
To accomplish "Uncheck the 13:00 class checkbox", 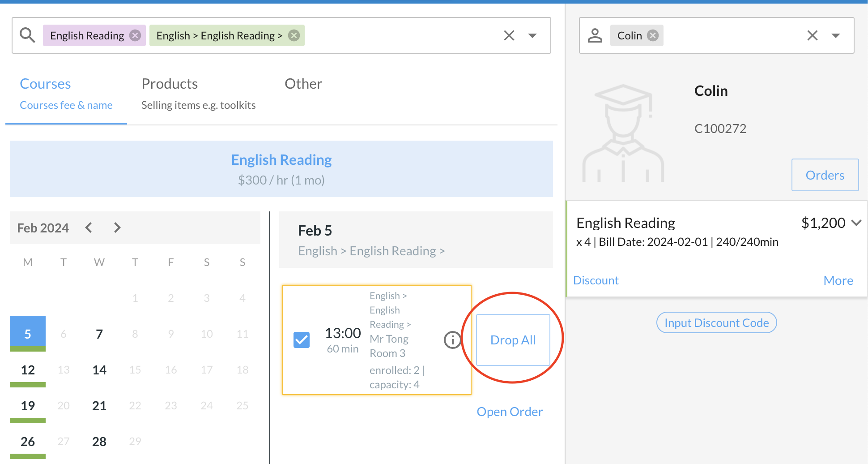I will [302, 340].
